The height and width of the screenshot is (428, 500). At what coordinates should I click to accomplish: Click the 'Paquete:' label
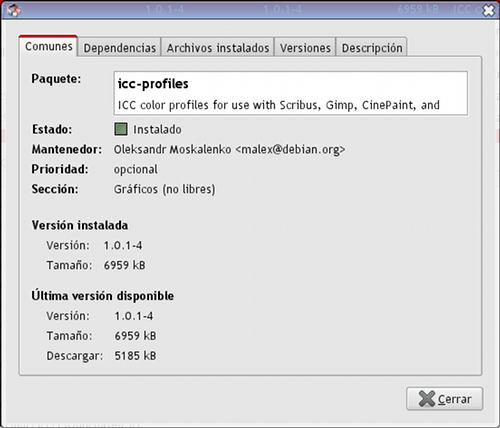pyautogui.click(x=56, y=79)
